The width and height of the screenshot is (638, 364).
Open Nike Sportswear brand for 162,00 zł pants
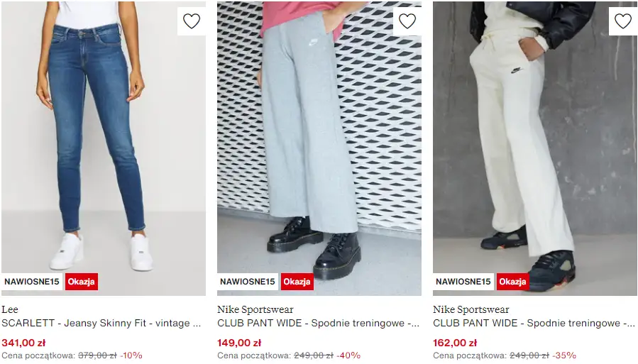[x=471, y=309]
